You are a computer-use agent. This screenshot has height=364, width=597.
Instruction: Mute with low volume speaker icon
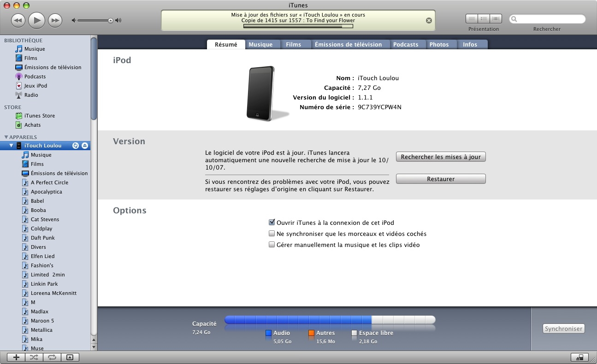coord(74,20)
